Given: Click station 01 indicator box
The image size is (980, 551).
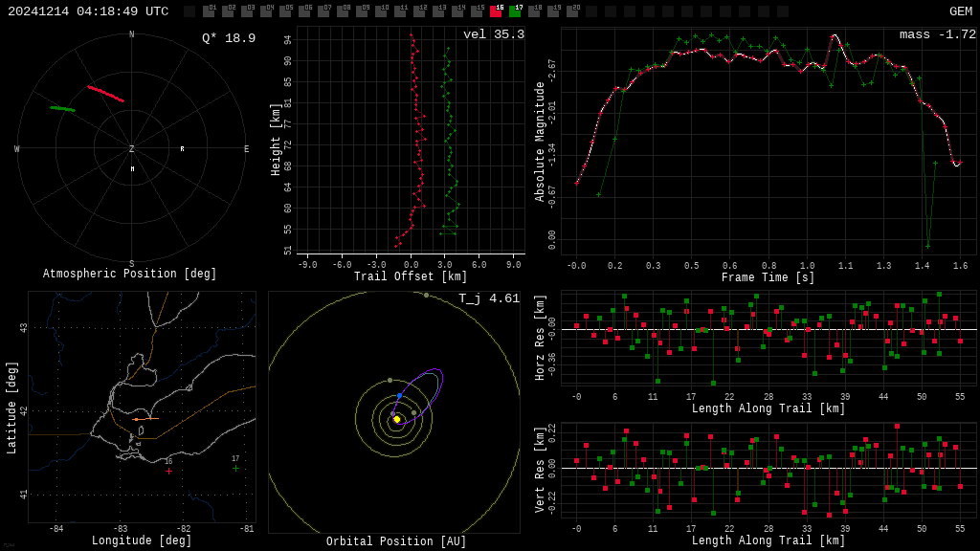Looking at the screenshot, I should (x=209, y=11).
